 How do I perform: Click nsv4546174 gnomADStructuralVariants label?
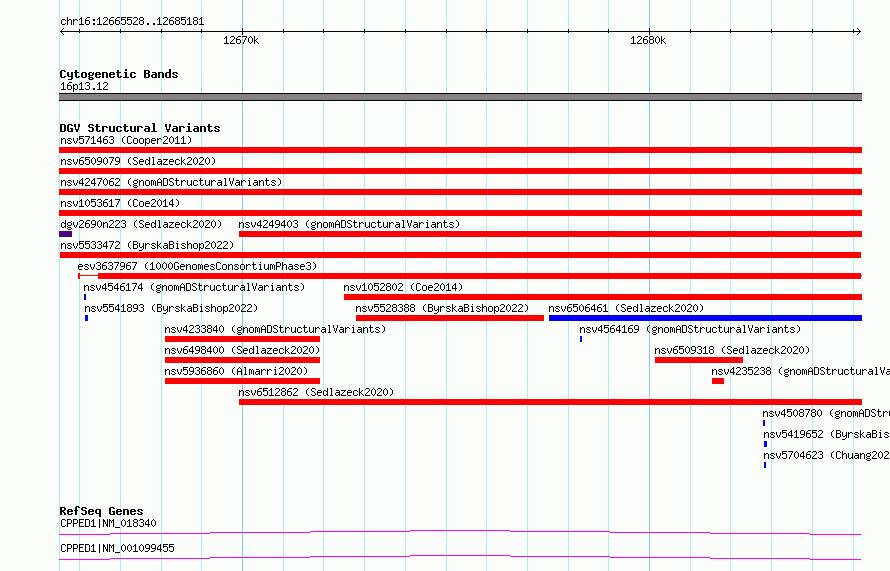pos(194,287)
